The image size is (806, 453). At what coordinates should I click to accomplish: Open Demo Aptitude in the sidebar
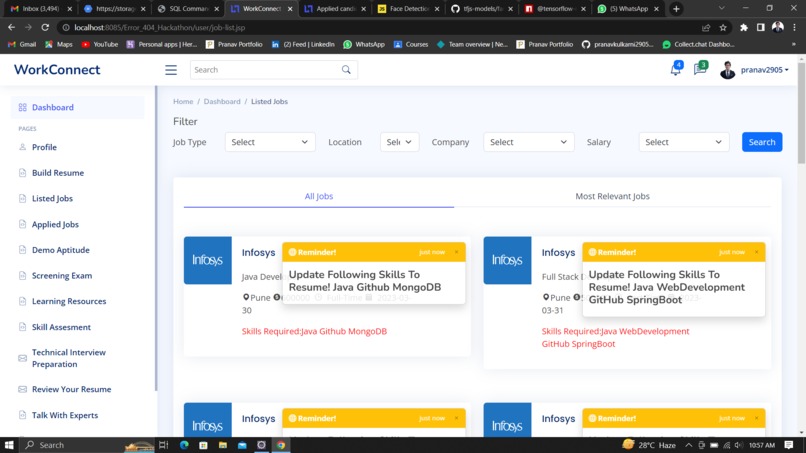(61, 250)
